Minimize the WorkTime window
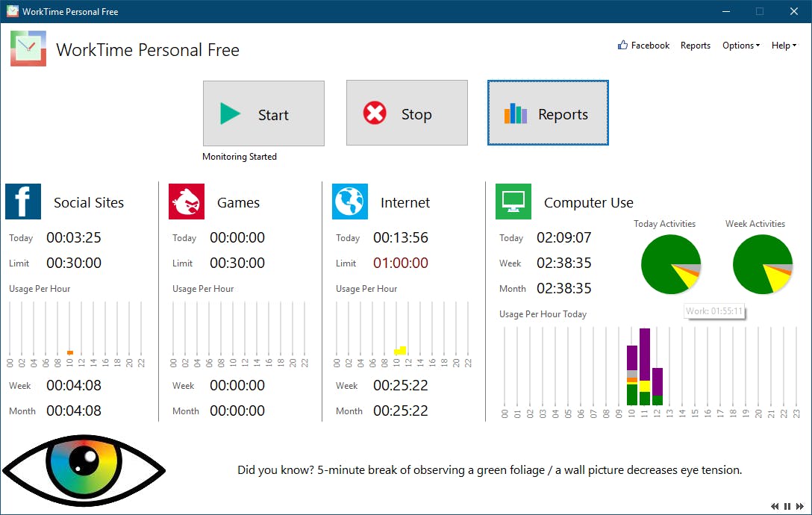The image size is (812, 515). coord(726,11)
